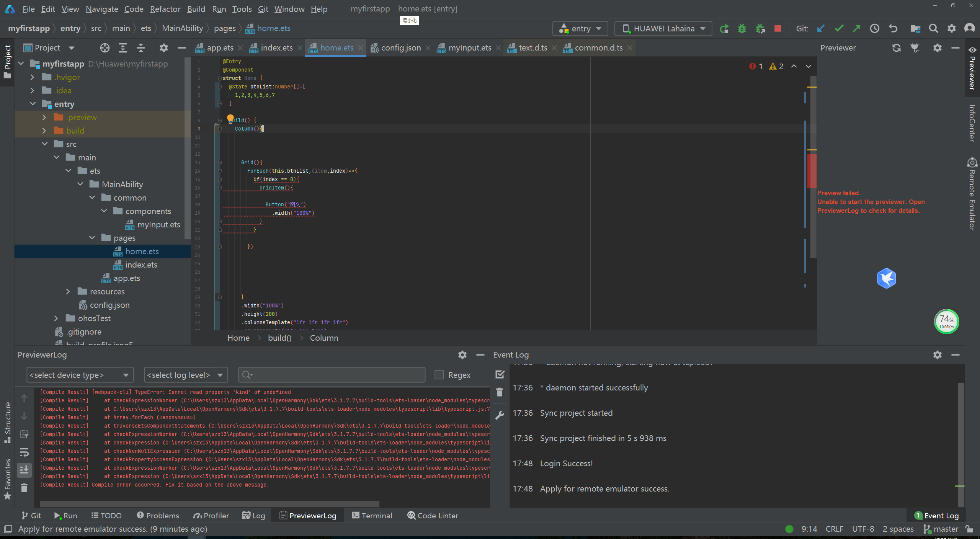
Task: Collapse the MainAbility folder
Action: pos(80,185)
